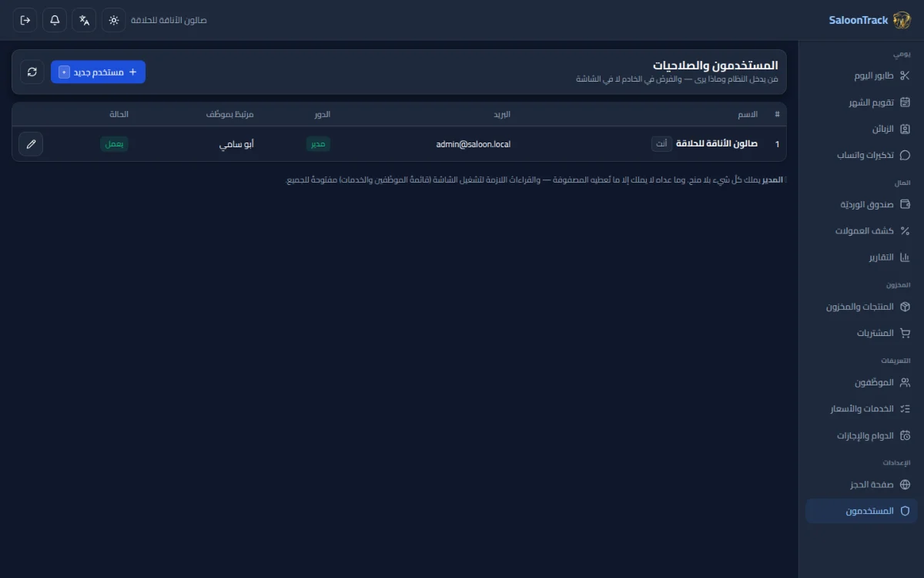
Task: Click the cart icon beside المشتريات
Action: (905, 333)
